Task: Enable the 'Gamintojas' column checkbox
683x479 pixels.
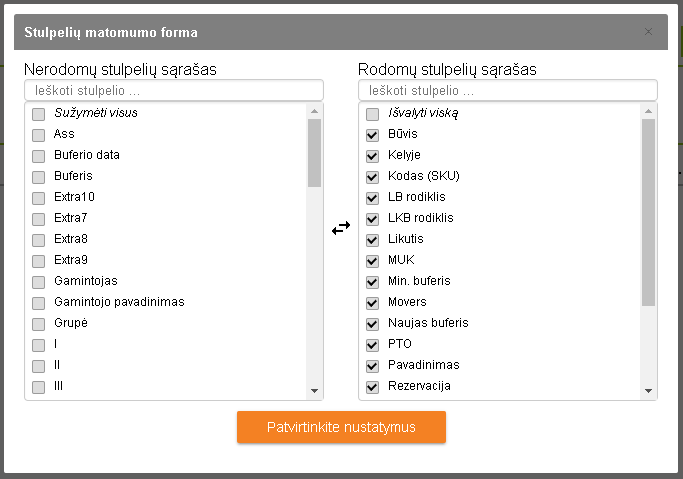Action: click(39, 282)
